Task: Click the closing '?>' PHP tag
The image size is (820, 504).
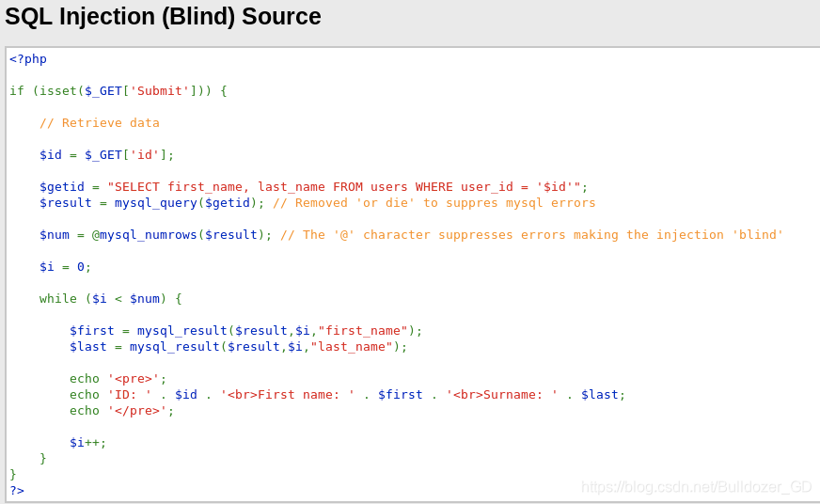Action: 17,491
